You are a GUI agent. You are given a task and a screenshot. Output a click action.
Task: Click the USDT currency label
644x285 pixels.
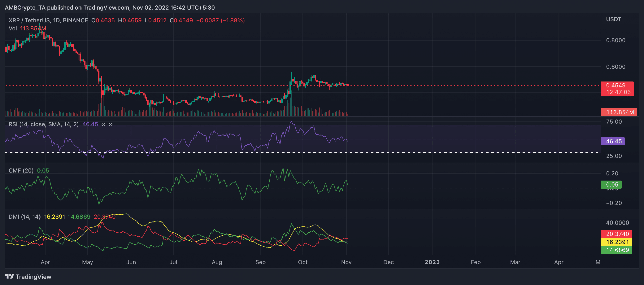614,19
